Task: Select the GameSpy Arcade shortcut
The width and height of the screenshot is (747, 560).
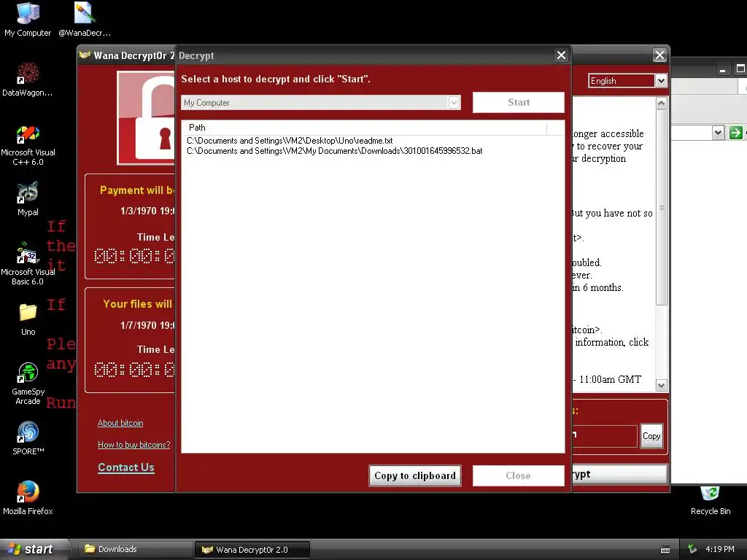Action: click(28, 384)
